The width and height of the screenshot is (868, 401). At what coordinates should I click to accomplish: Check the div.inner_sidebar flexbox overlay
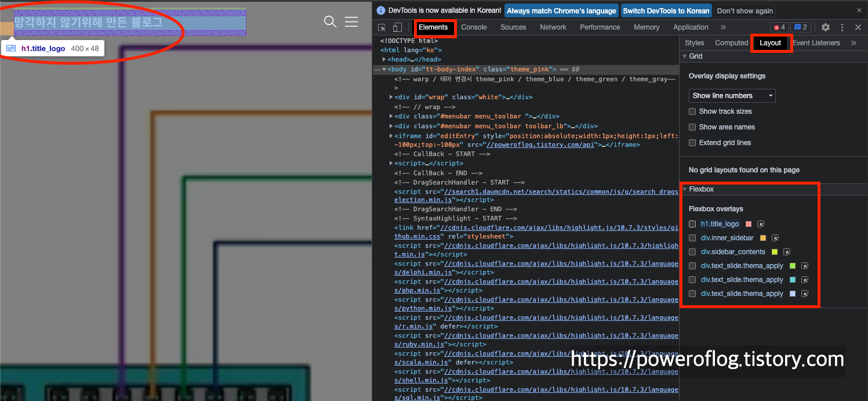(692, 238)
